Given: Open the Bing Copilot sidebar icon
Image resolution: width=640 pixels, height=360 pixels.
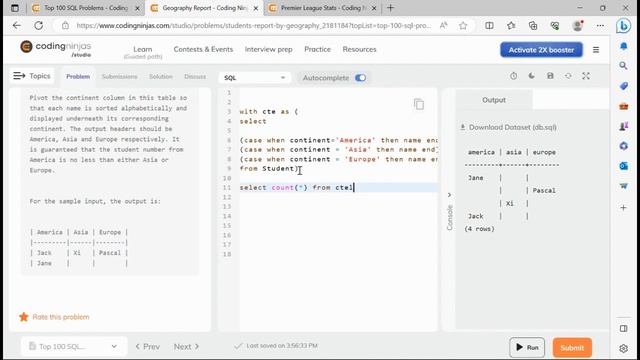Looking at the screenshot, I should (x=623, y=26).
